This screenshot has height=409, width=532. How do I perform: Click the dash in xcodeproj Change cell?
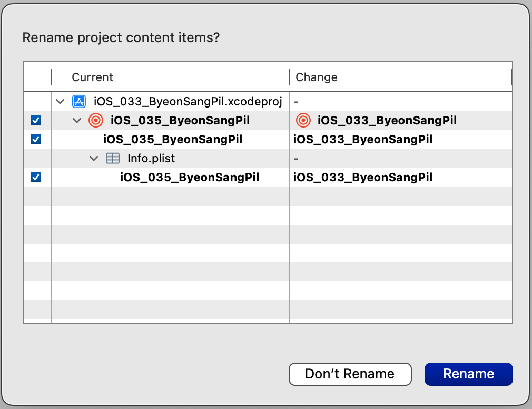[296, 102]
